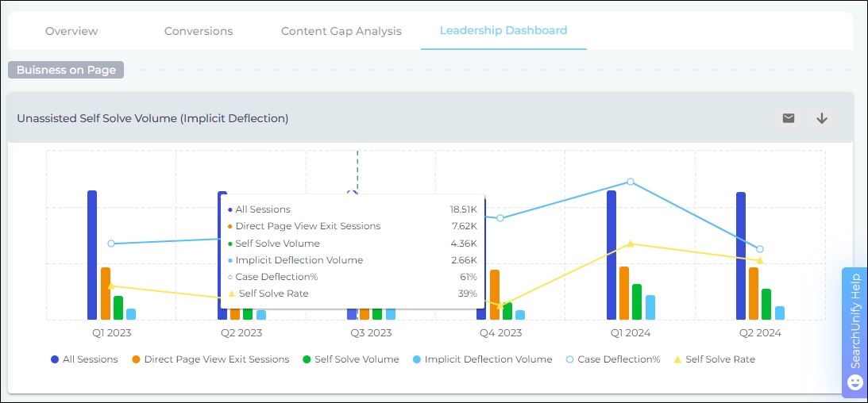Click Q2 2024 Self Solve Rate triangle marker
The width and height of the screenshot is (868, 403).
click(760, 260)
